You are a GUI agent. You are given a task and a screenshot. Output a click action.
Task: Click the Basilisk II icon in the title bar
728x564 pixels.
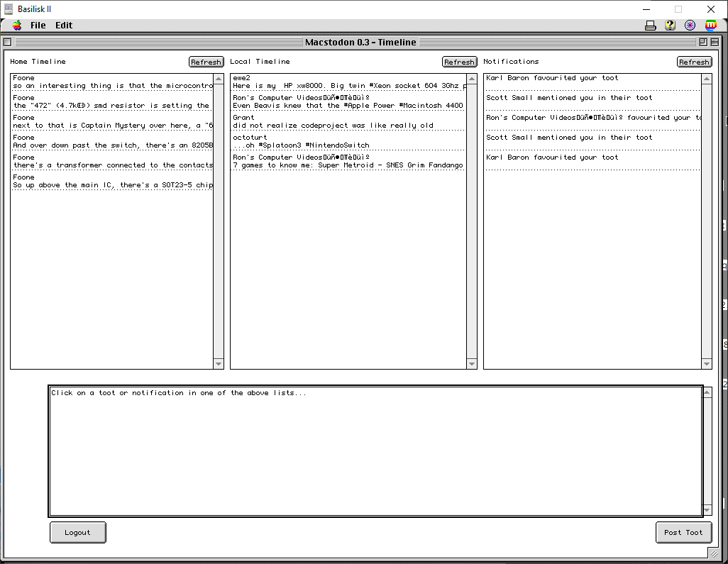[7, 9]
